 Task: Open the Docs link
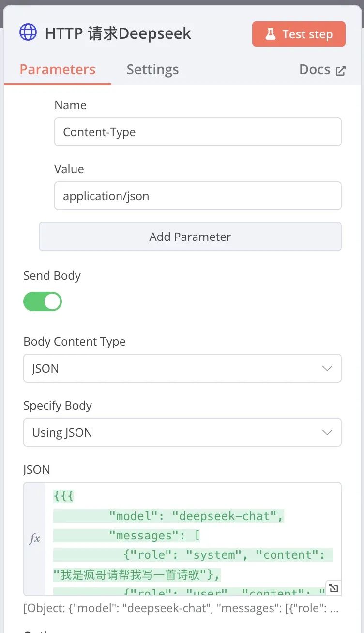coord(322,70)
